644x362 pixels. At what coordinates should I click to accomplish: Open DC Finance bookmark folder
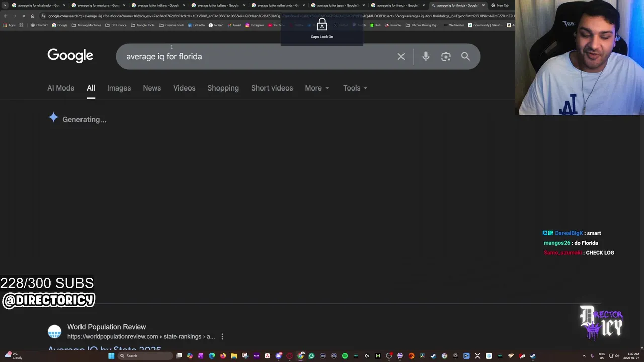point(116,25)
